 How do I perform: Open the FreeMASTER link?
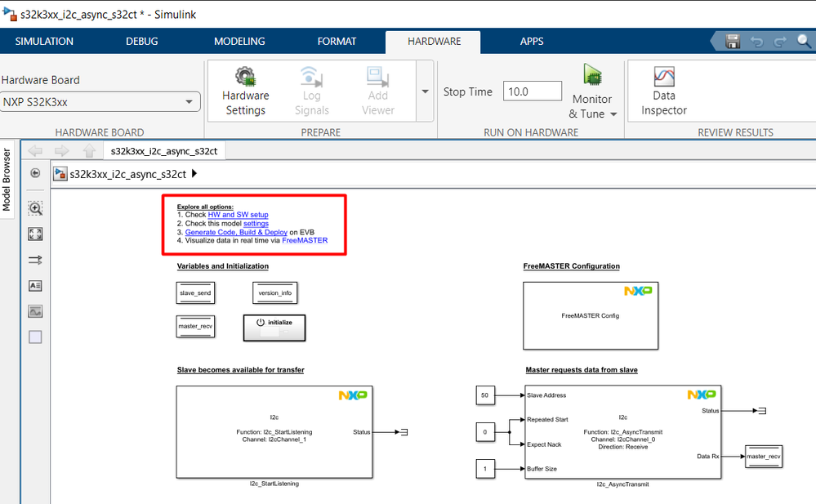305,240
